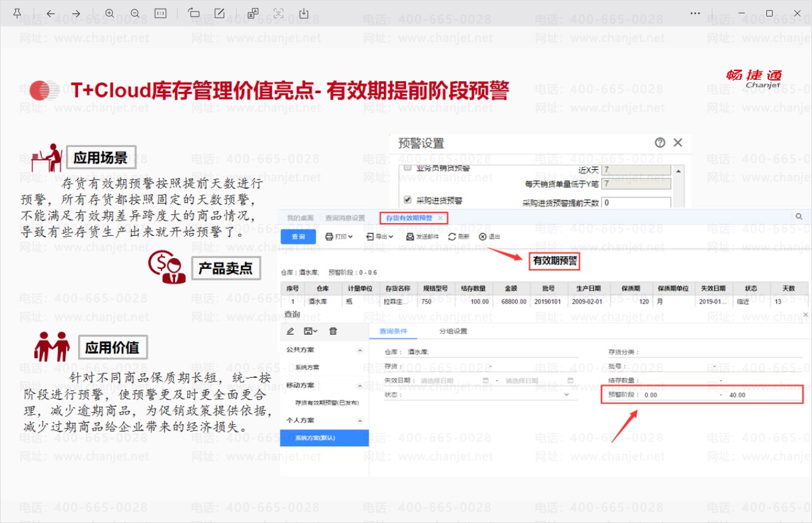Save the image with the download icon
The width and height of the screenshot is (812, 523).
click(x=304, y=13)
